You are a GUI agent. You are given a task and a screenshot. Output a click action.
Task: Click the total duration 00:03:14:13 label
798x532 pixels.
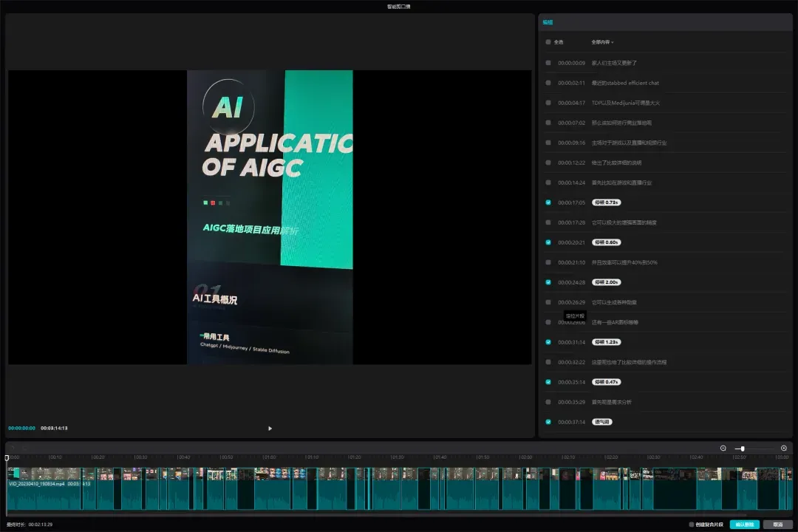pyautogui.click(x=54, y=428)
